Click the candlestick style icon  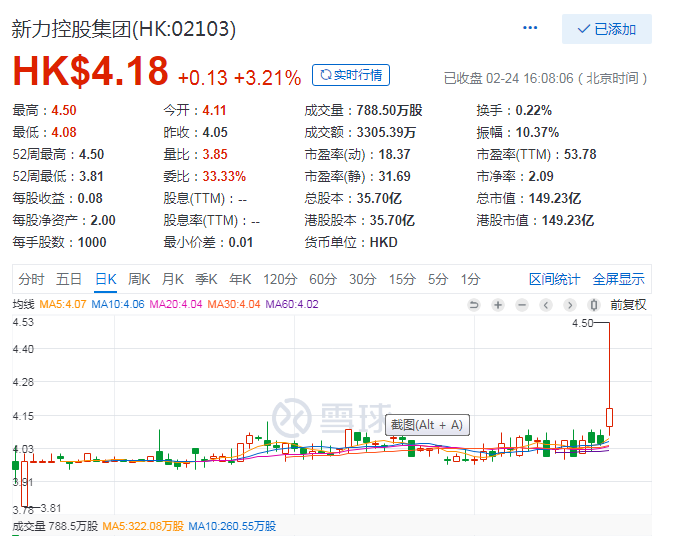click(594, 305)
